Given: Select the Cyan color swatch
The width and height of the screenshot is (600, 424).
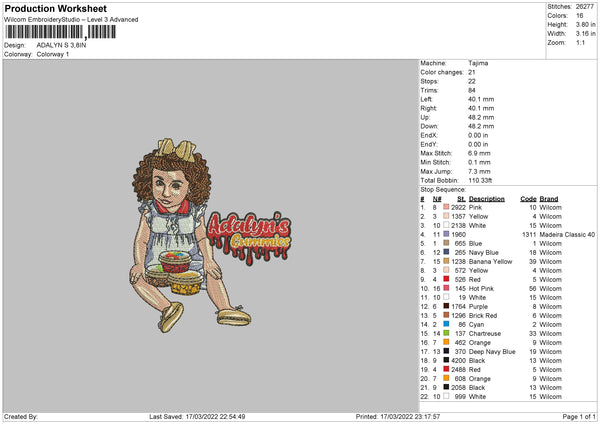Looking at the screenshot, I should tap(446, 325).
